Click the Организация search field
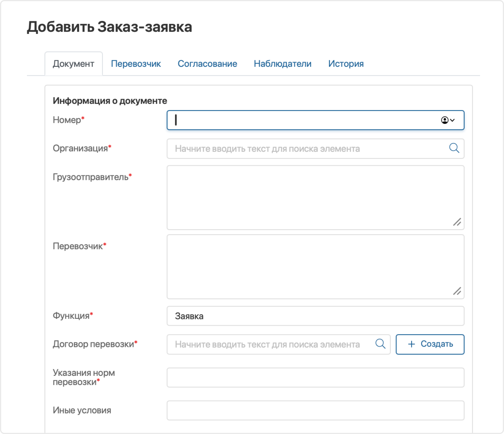Image resolution: width=504 pixels, height=434 pixels. coord(315,149)
